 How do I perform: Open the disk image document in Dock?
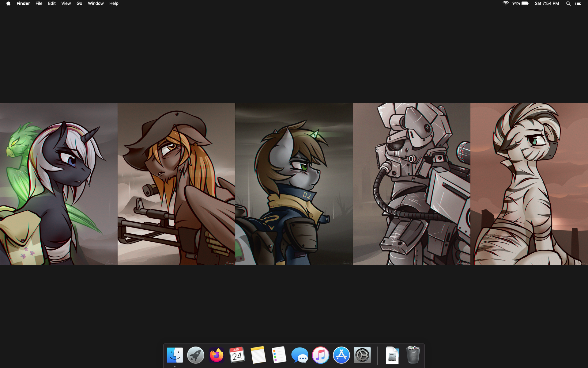tap(392, 355)
